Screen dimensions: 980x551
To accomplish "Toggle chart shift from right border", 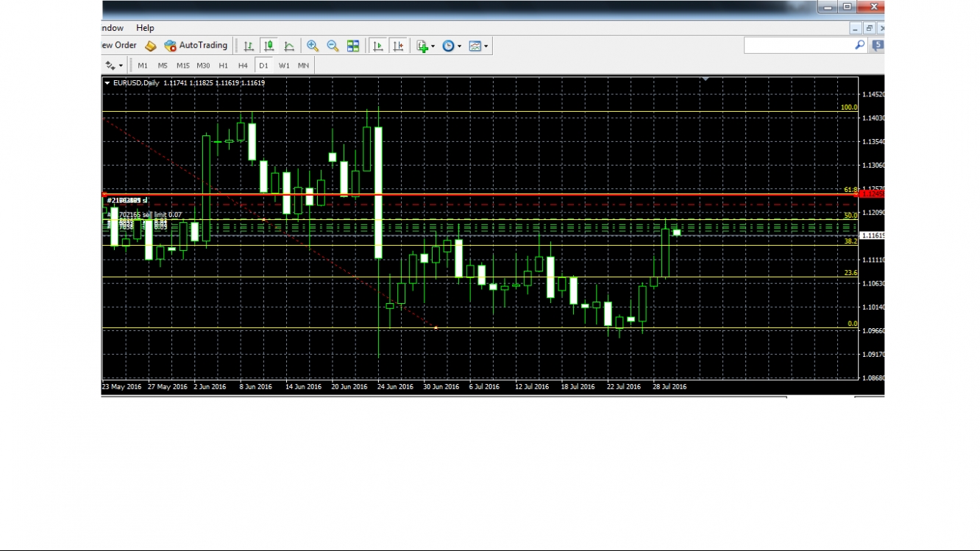I will pos(398,46).
